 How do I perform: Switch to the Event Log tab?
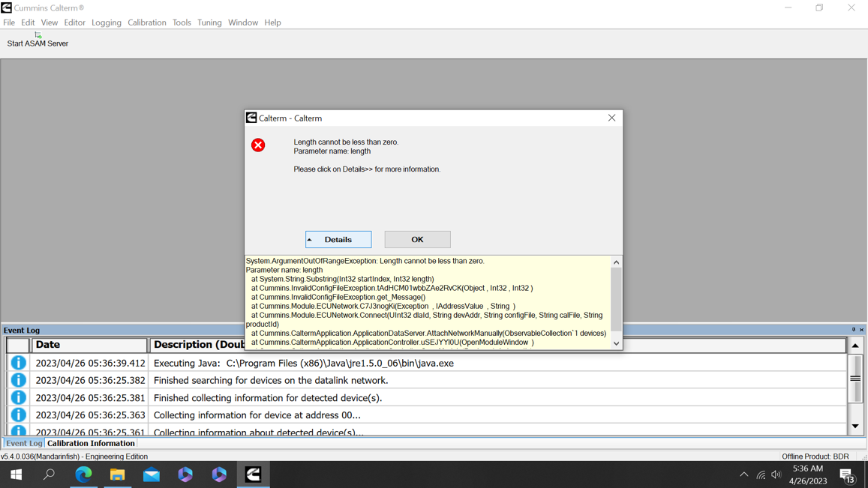pyautogui.click(x=24, y=443)
